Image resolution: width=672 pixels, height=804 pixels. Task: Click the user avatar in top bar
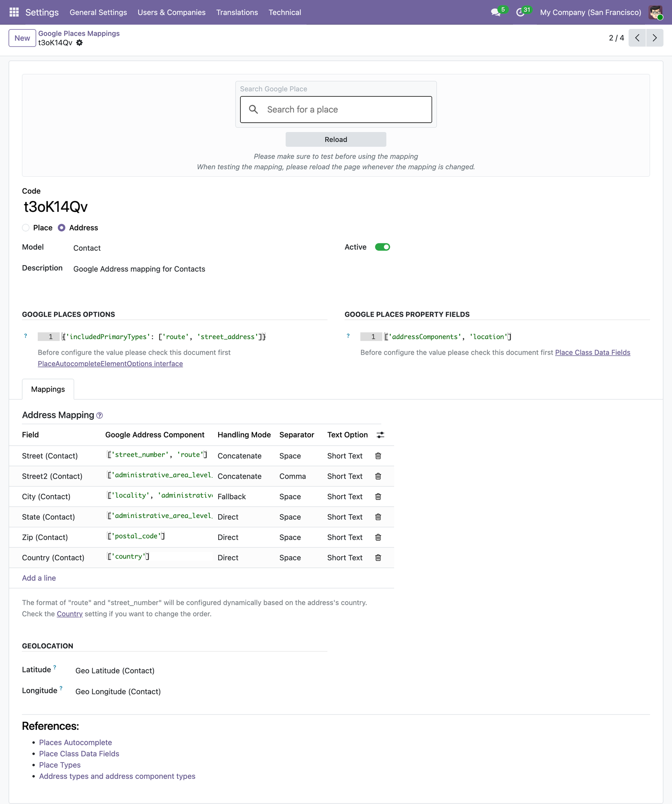(x=656, y=12)
